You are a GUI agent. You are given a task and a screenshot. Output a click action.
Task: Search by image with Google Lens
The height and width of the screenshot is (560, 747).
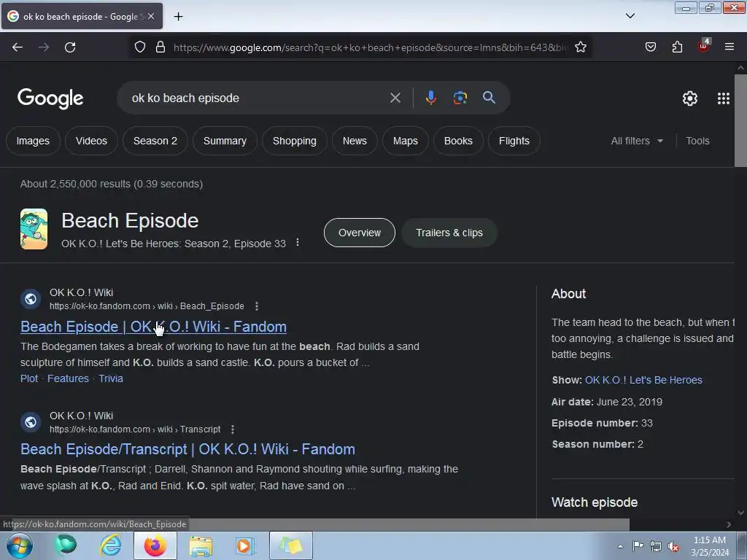coord(460,98)
